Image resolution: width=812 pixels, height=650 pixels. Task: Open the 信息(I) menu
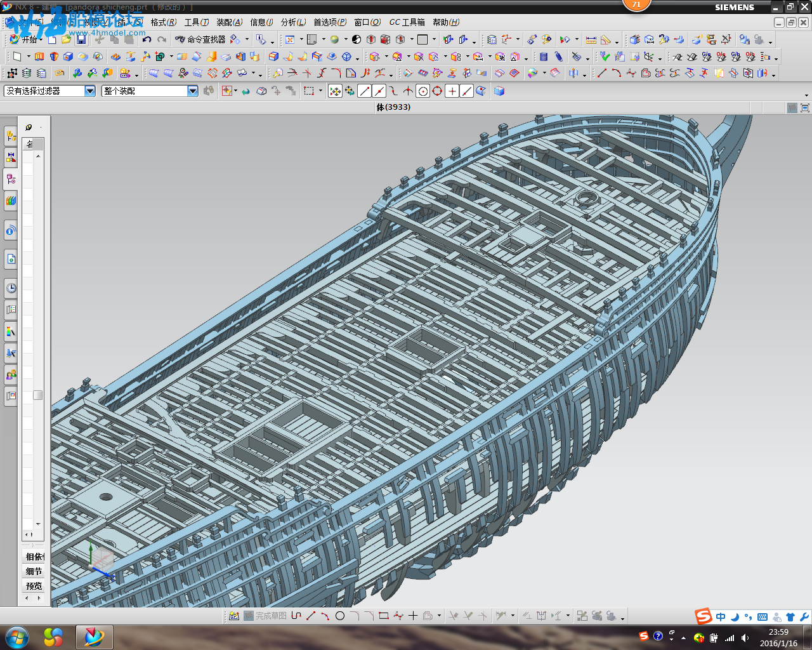(261, 22)
